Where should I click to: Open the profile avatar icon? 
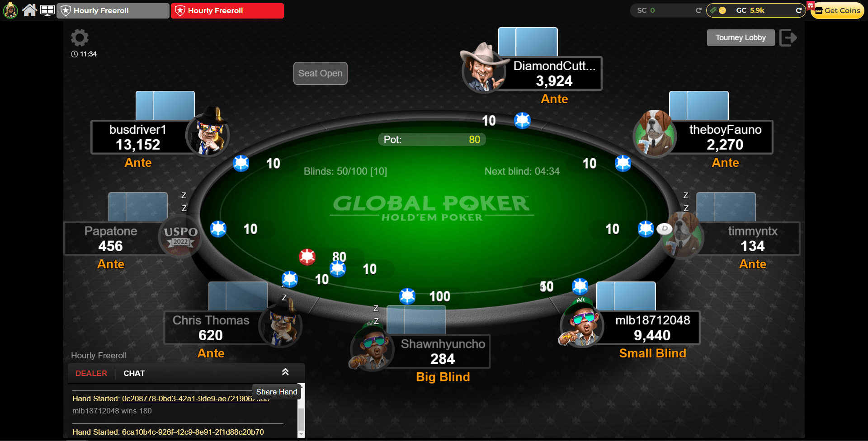10,10
